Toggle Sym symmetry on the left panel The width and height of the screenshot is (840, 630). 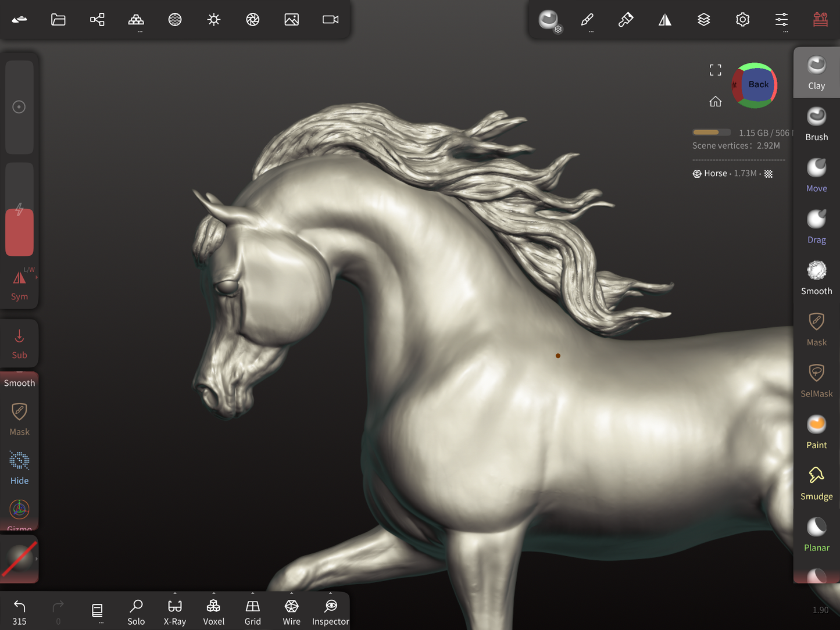pos(19,285)
